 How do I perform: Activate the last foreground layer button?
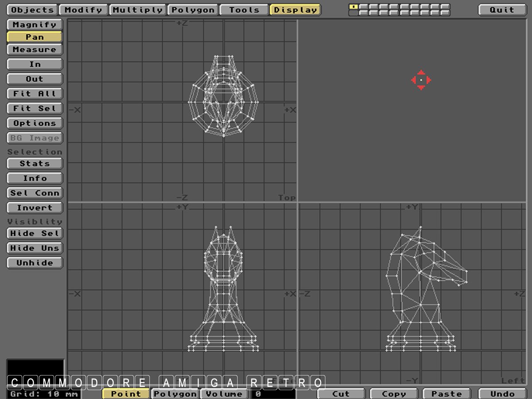445,7
